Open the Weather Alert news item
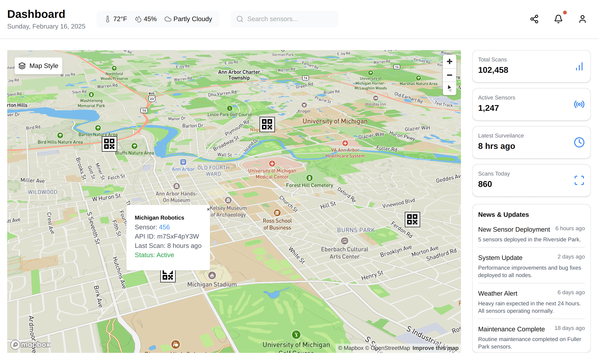Image resolution: width=599 pixels, height=364 pixels. tap(531, 302)
